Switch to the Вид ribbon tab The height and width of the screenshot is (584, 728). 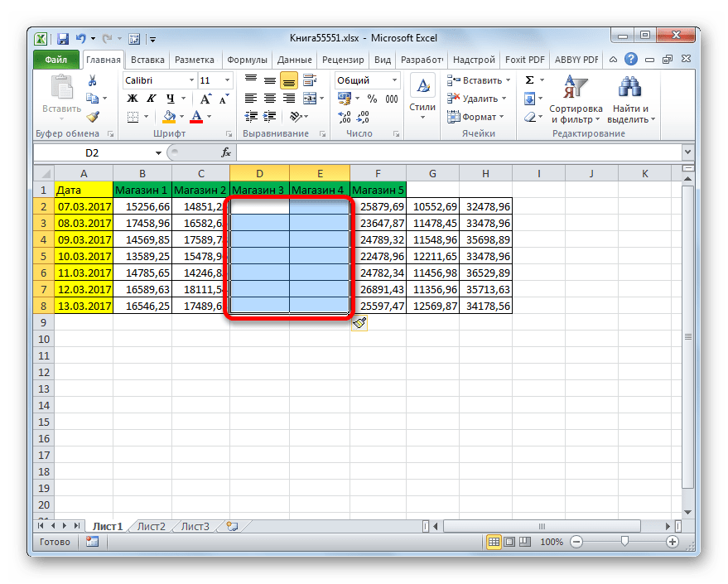click(383, 60)
